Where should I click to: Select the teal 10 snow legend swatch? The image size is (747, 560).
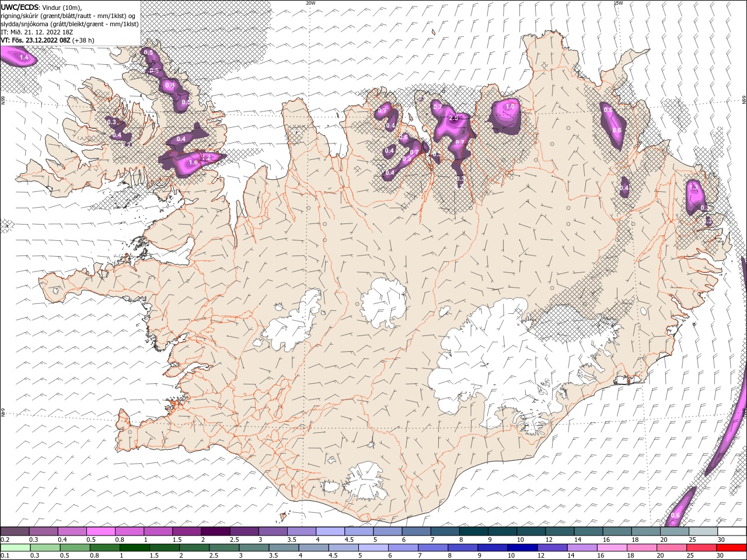pos(531,531)
